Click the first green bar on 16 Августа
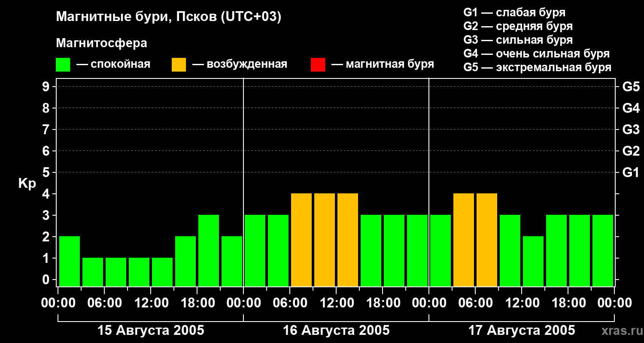Screen dimensions: 644x343 coord(255,250)
